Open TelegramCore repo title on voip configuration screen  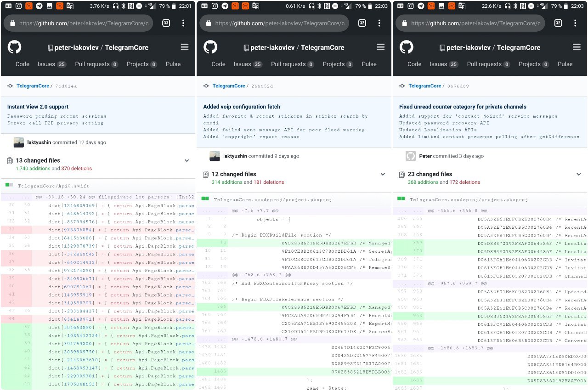pos(322,48)
